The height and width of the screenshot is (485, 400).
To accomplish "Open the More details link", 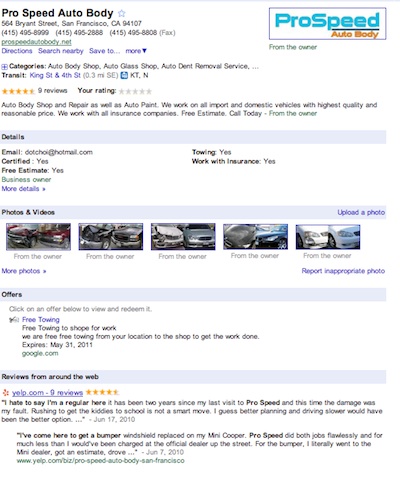I will tap(23, 189).
